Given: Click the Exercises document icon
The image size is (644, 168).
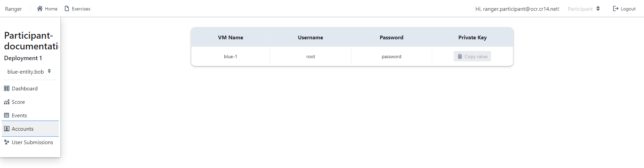Looking at the screenshot, I should point(67,8).
